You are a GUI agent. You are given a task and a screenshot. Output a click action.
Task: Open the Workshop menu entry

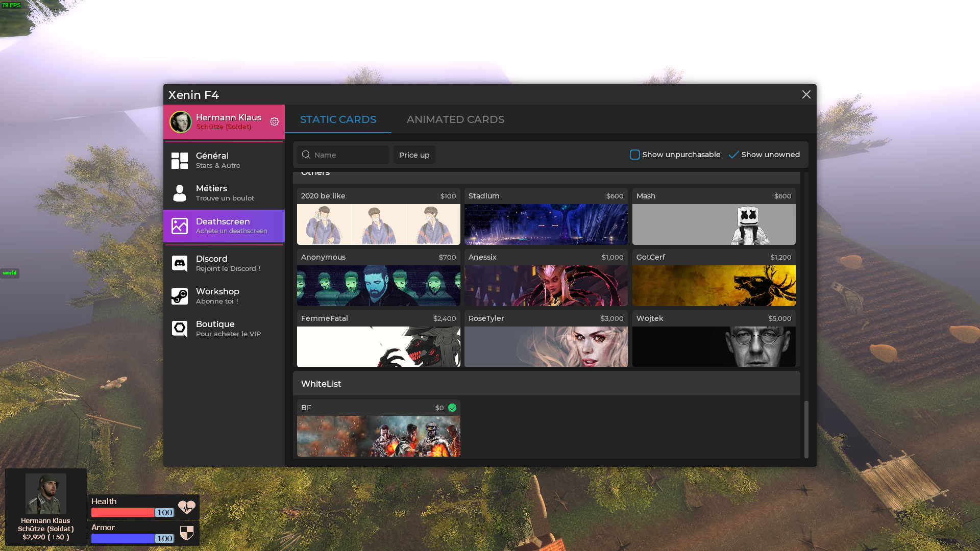(224, 296)
